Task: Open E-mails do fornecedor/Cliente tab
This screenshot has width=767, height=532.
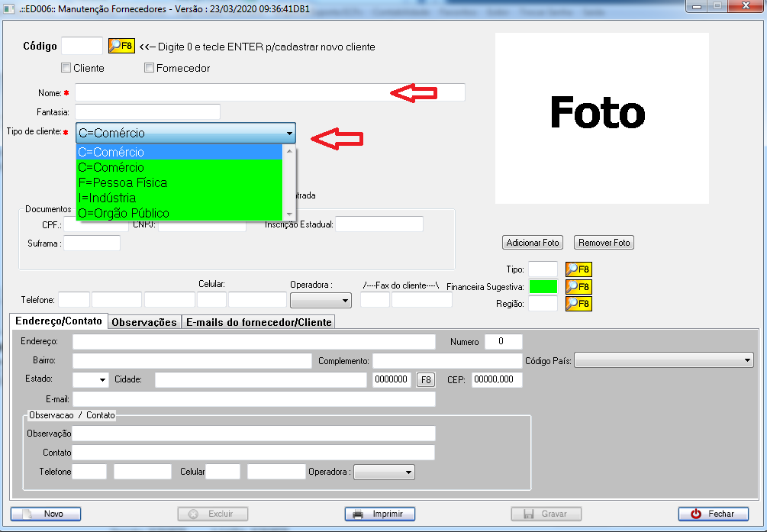Action: [259, 322]
